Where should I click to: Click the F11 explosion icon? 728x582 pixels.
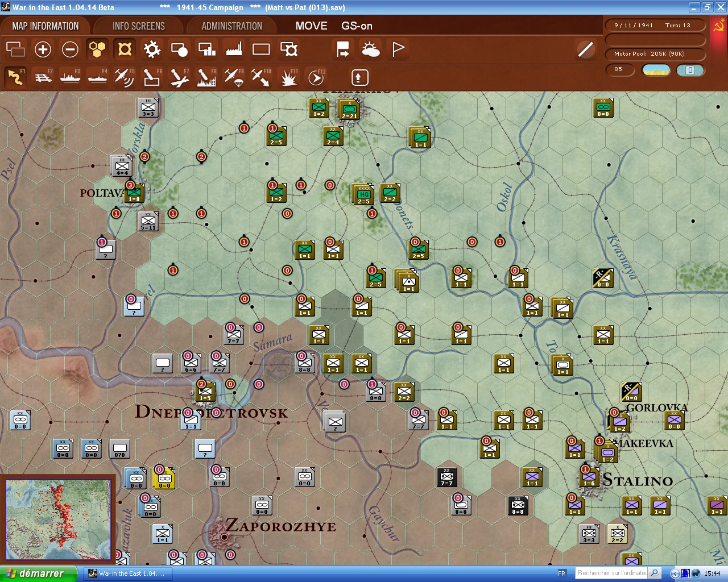[x=288, y=77]
